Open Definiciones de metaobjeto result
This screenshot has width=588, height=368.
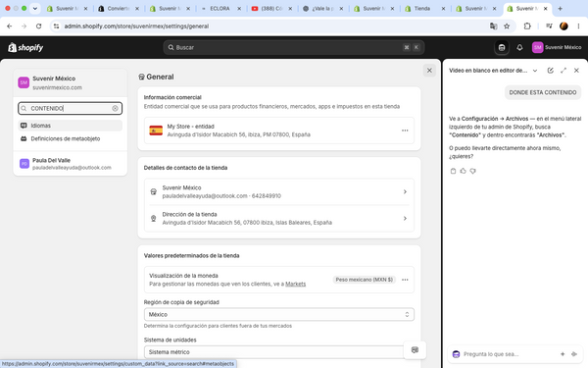[70, 138]
